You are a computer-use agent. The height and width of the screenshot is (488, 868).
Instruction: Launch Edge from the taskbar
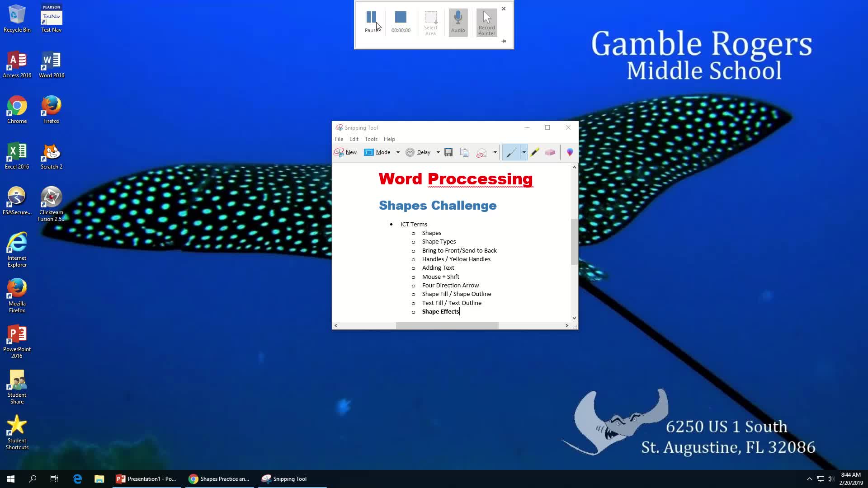coord(77,479)
